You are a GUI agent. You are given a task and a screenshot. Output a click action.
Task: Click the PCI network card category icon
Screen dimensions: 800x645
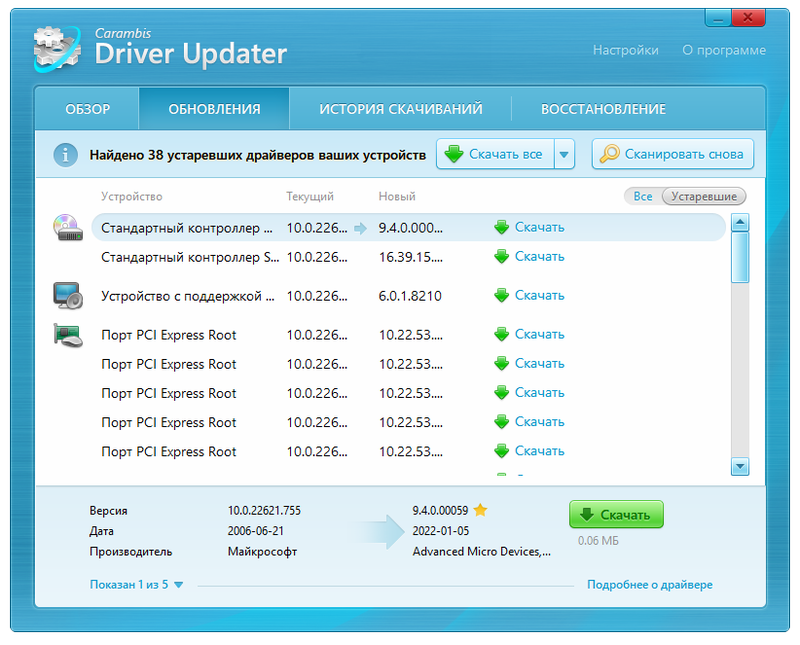coord(68,335)
